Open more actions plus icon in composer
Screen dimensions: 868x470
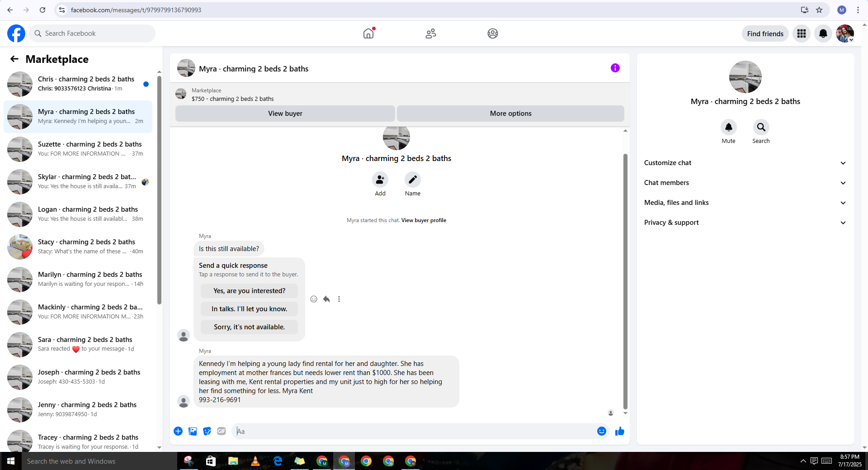click(178, 431)
